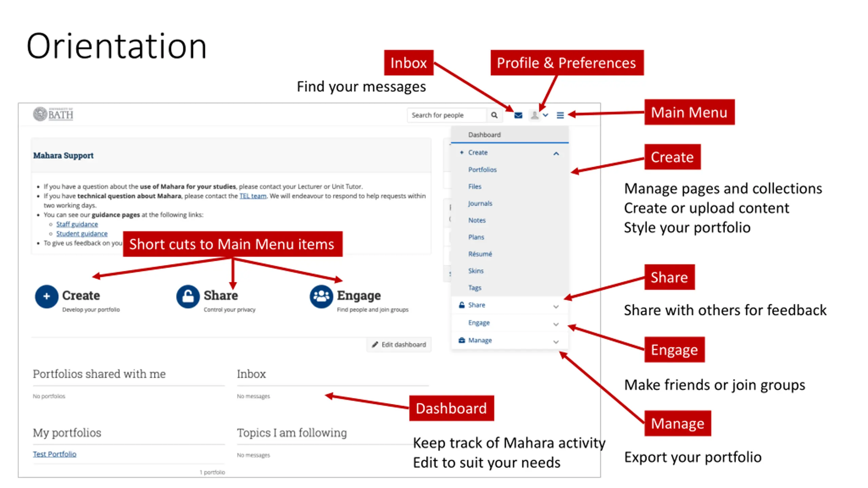Click 'Control your privacy' caption

229,309
